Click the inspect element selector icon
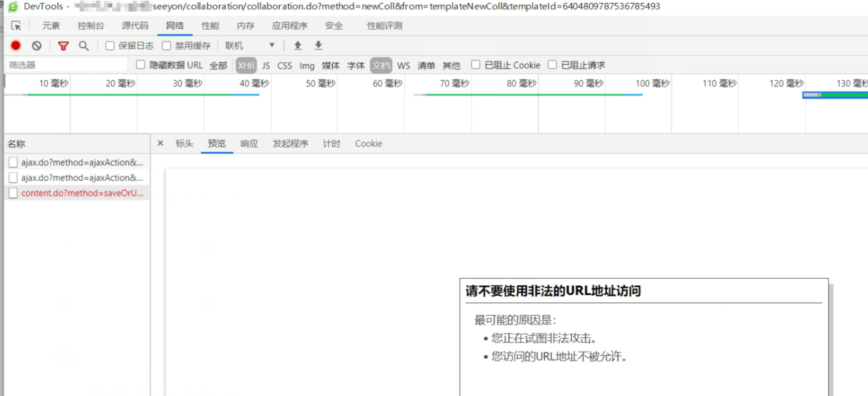 pyautogui.click(x=16, y=26)
